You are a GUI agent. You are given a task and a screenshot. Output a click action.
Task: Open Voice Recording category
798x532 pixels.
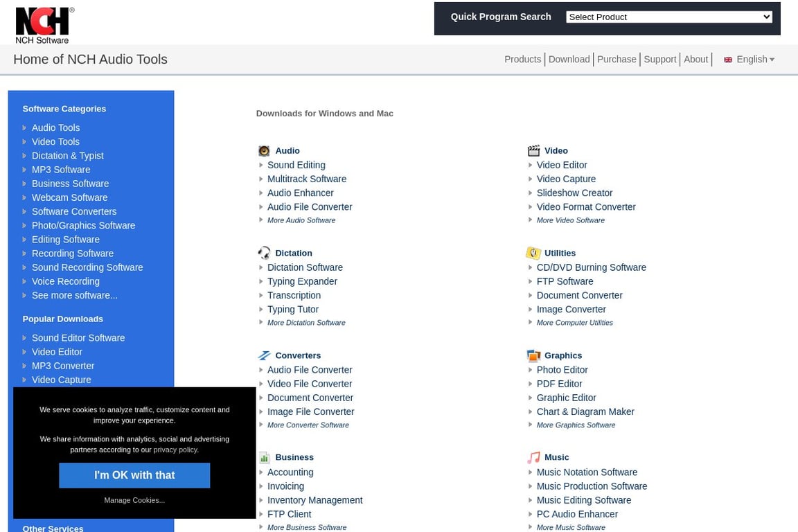(66, 281)
